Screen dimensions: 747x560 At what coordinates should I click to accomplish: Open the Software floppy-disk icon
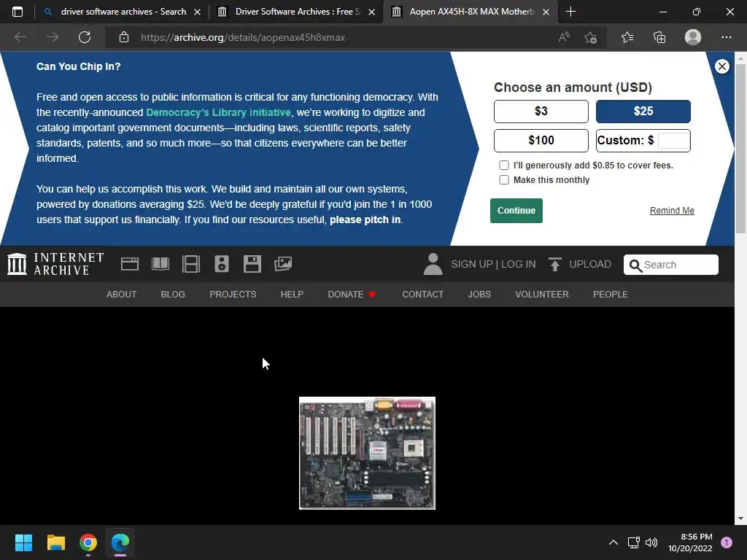tap(252, 264)
